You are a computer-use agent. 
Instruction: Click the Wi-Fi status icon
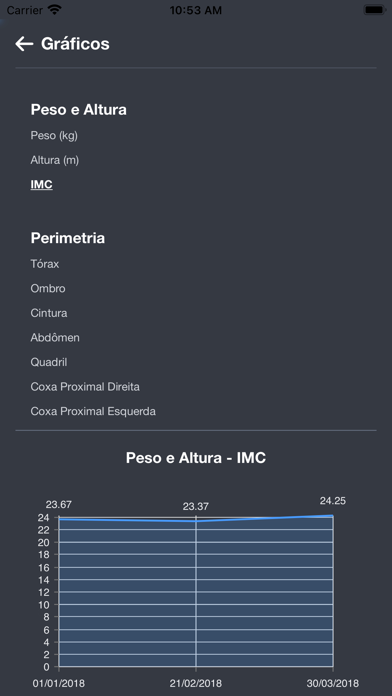(x=55, y=10)
